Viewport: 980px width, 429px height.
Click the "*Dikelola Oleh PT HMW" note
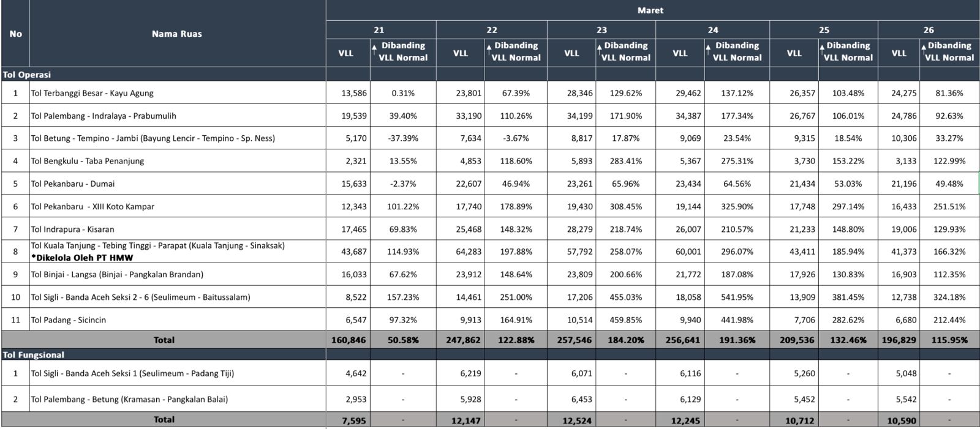pos(82,258)
